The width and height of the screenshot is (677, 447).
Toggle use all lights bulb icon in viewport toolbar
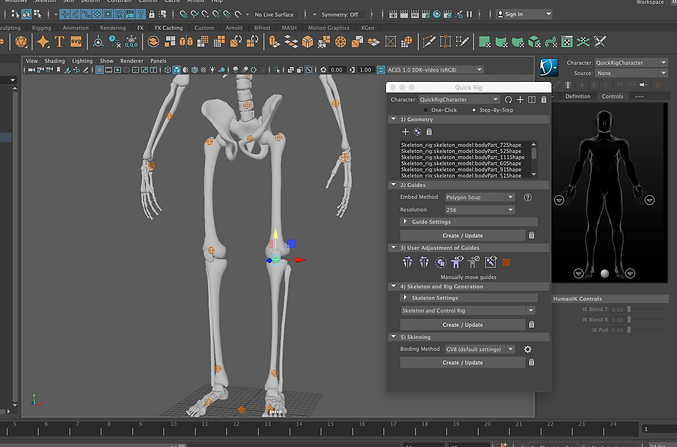[212, 70]
